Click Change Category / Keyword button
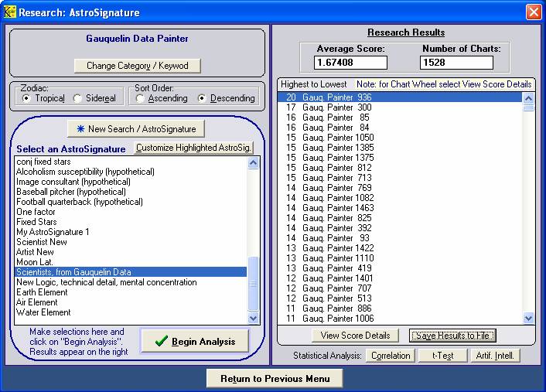The image size is (546, 392). tap(136, 66)
